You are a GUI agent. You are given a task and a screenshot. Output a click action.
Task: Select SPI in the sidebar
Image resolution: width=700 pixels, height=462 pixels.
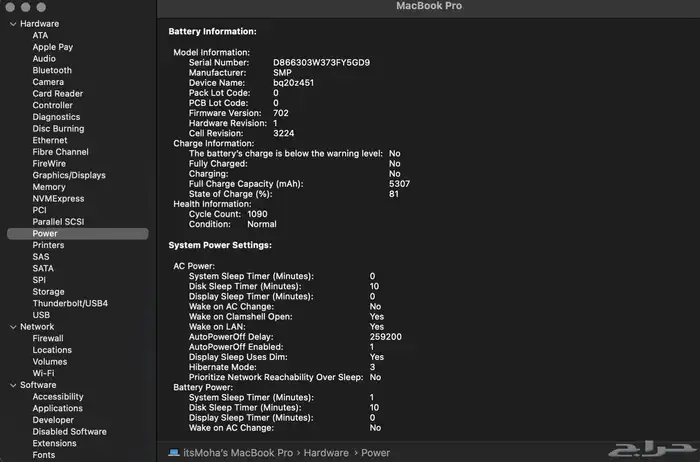pos(39,280)
